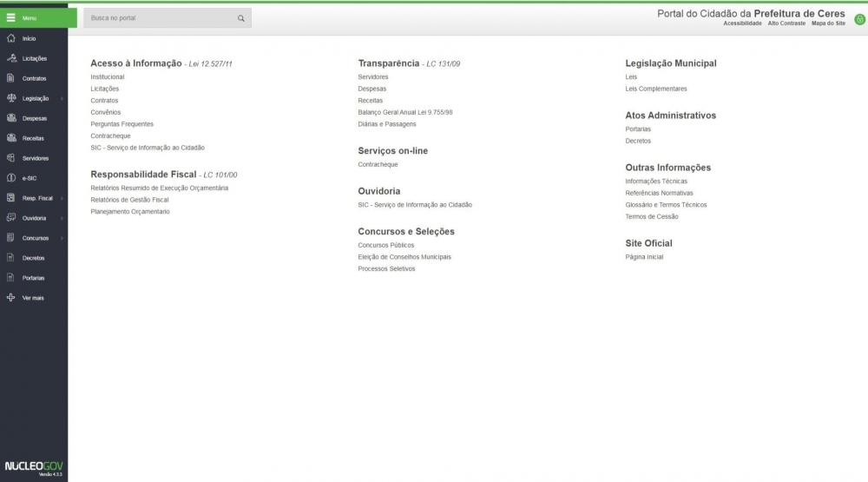
Task: Click the plus icon for Ver mais
Action: tap(10, 298)
